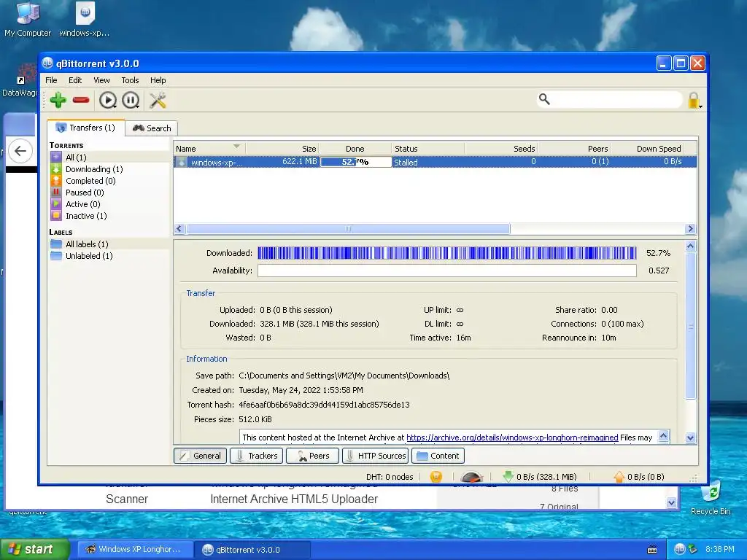The image size is (747, 560).
Task: Open the Tools menu
Action: coord(130,80)
